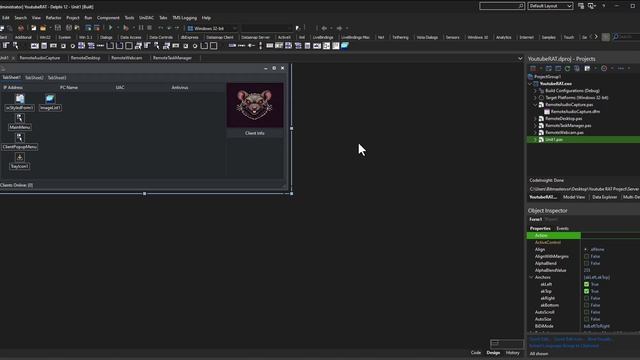The image size is (640, 360).
Task: Select the Tethering palette tab
Action: point(400,37)
